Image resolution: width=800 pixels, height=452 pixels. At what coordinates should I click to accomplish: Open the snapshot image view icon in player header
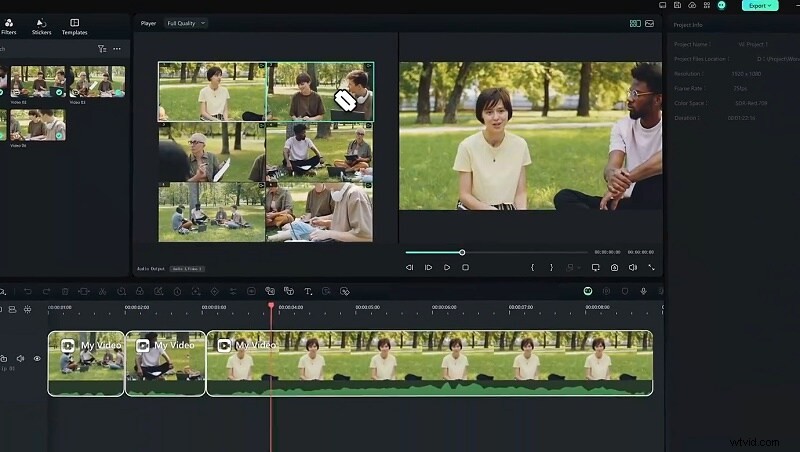[649, 23]
